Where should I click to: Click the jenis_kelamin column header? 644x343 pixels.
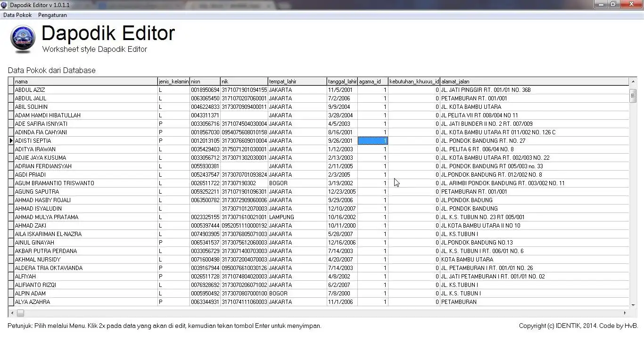click(x=173, y=82)
